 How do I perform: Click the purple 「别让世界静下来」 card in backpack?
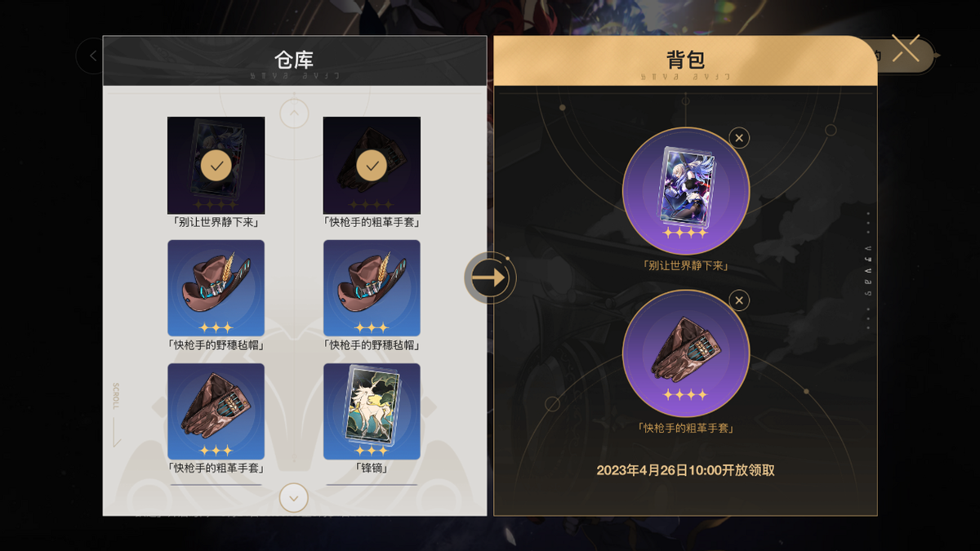(686, 192)
